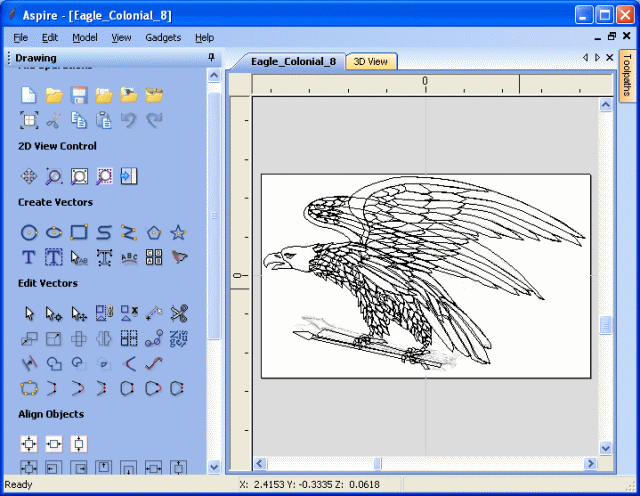This screenshot has height=496, width=640.
Task: Click the Fit curves to vectors icon
Action: (x=154, y=363)
